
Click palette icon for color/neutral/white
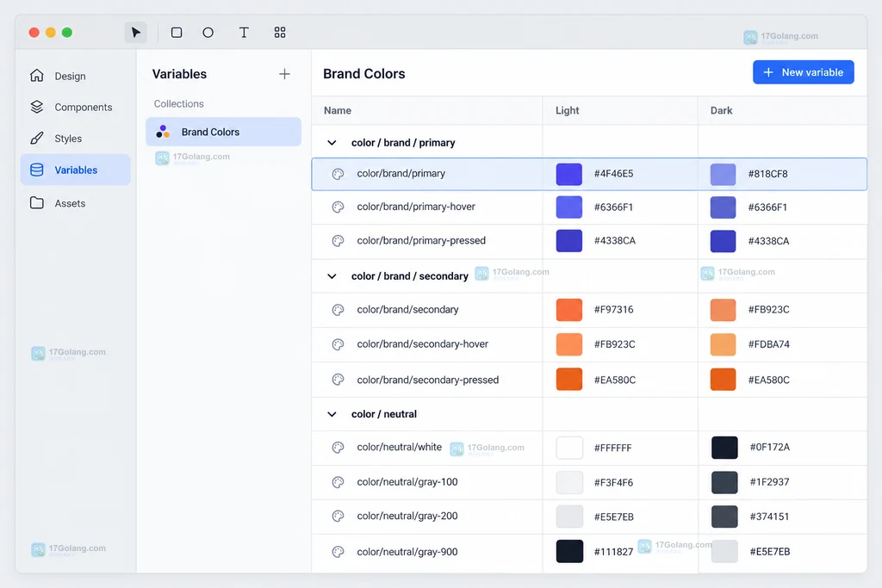click(338, 448)
